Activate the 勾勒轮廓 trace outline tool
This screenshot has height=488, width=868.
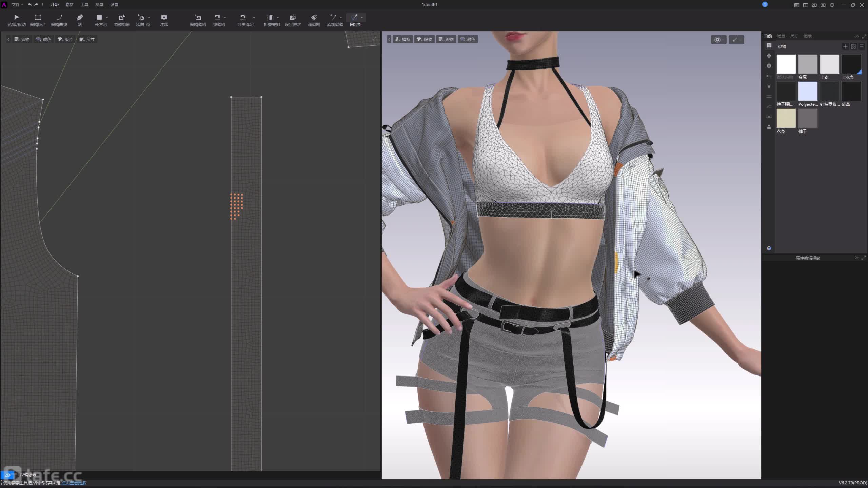[x=122, y=20]
